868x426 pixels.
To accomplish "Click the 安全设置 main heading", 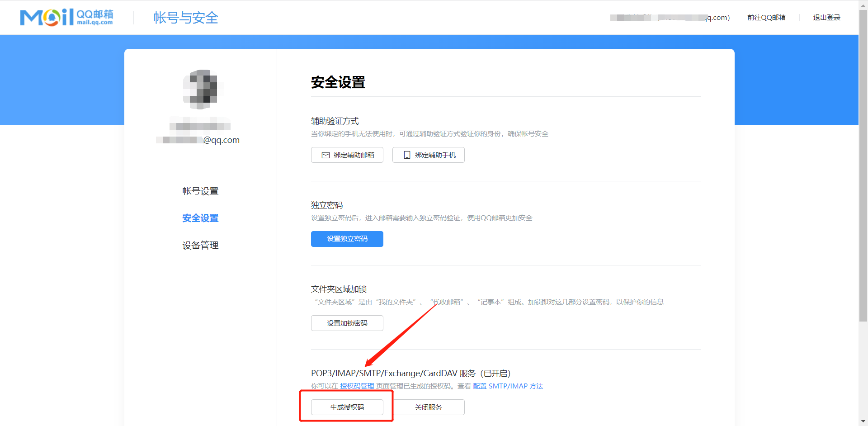I will coord(338,82).
